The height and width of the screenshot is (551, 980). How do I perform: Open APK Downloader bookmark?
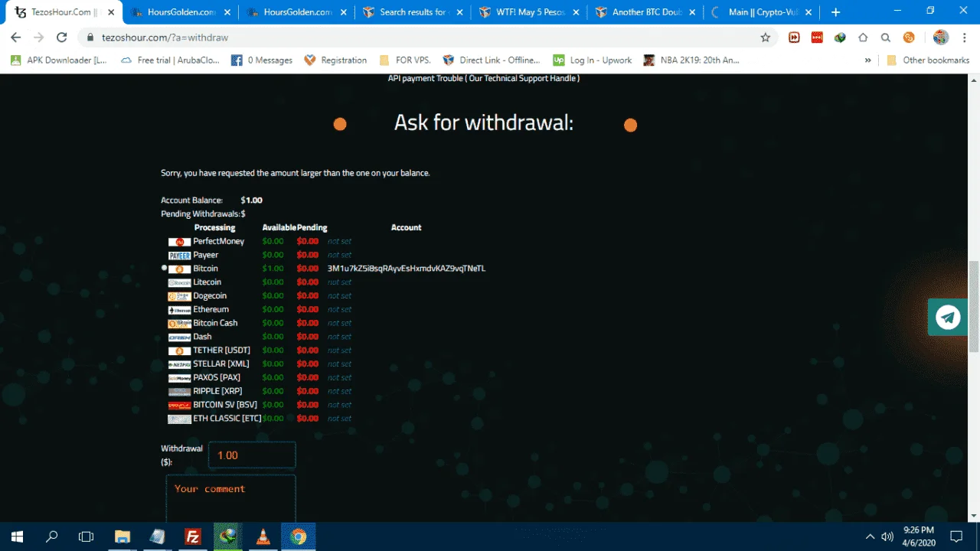(60, 60)
